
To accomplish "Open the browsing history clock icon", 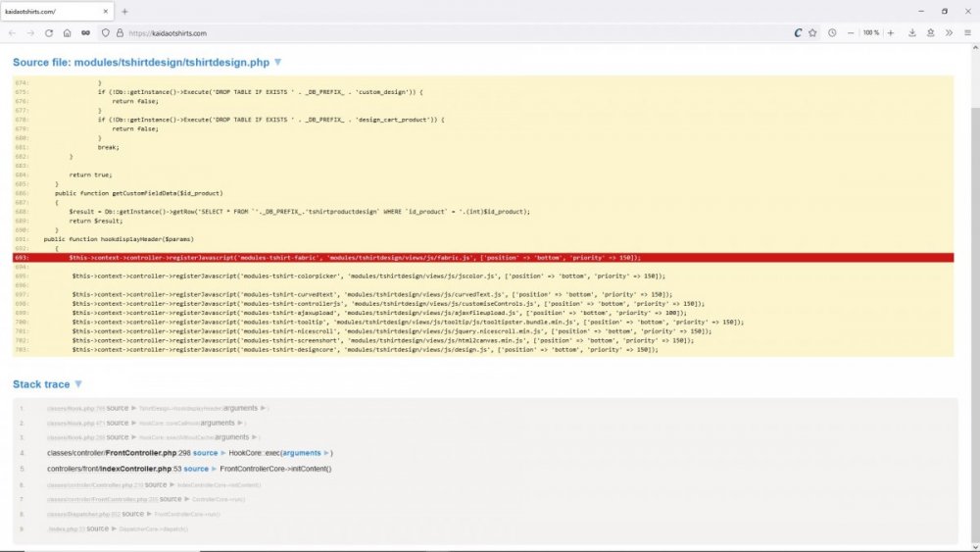I will [x=832, y=32].
